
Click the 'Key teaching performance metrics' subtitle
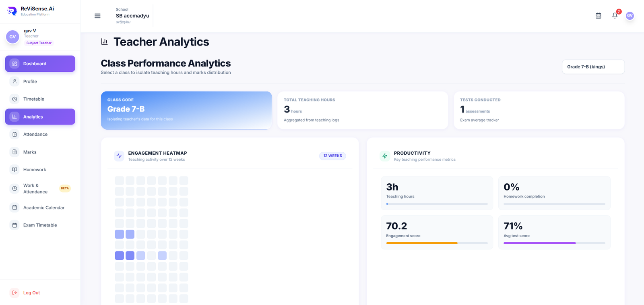tap(425, 160)
